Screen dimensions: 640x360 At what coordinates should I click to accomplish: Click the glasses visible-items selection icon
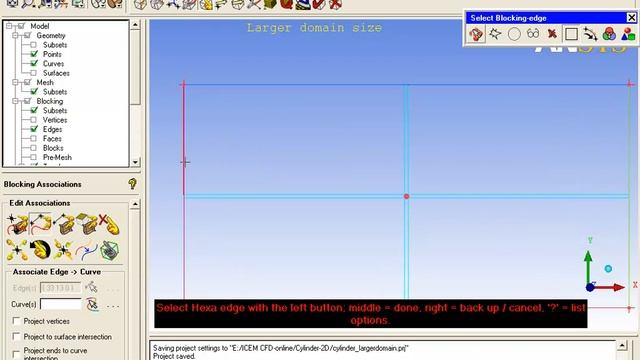533,33
